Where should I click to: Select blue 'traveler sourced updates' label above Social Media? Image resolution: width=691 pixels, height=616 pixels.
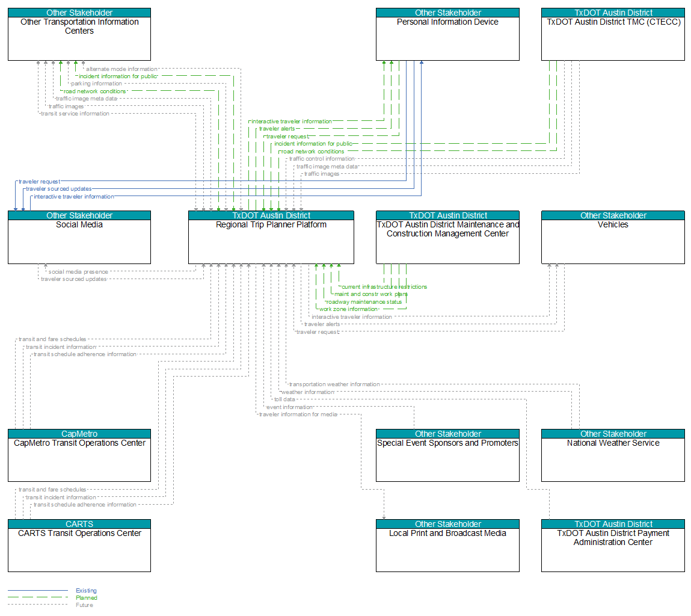[x=58, y=189]
